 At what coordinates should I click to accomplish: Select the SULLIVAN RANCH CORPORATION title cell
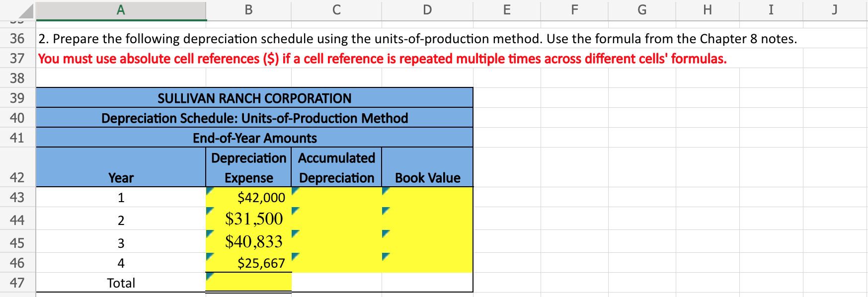(254, 98)
